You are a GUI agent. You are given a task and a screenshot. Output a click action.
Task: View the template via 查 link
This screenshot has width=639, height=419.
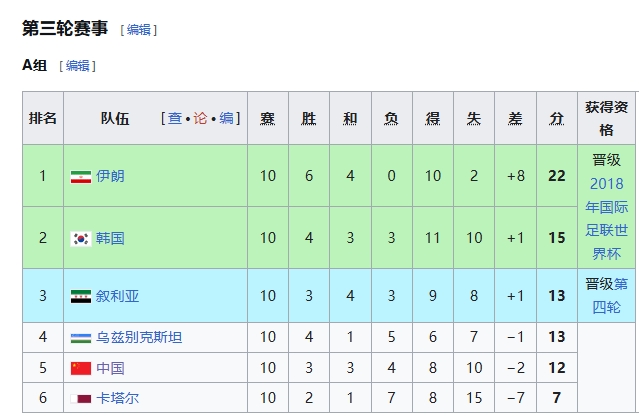click(x=175, y=118)
